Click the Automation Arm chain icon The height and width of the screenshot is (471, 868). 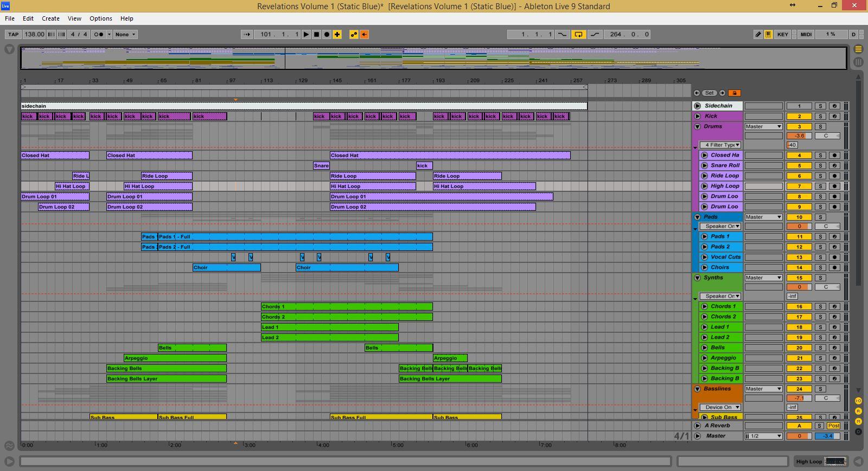(x=354, y=34)
